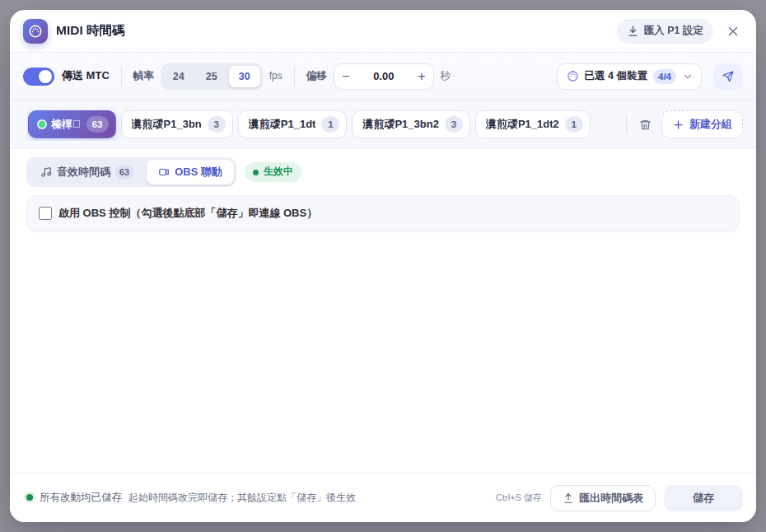766x532 pixels.
Task: Select the P1_3bn group tab
Action: [x=177, y=124]
